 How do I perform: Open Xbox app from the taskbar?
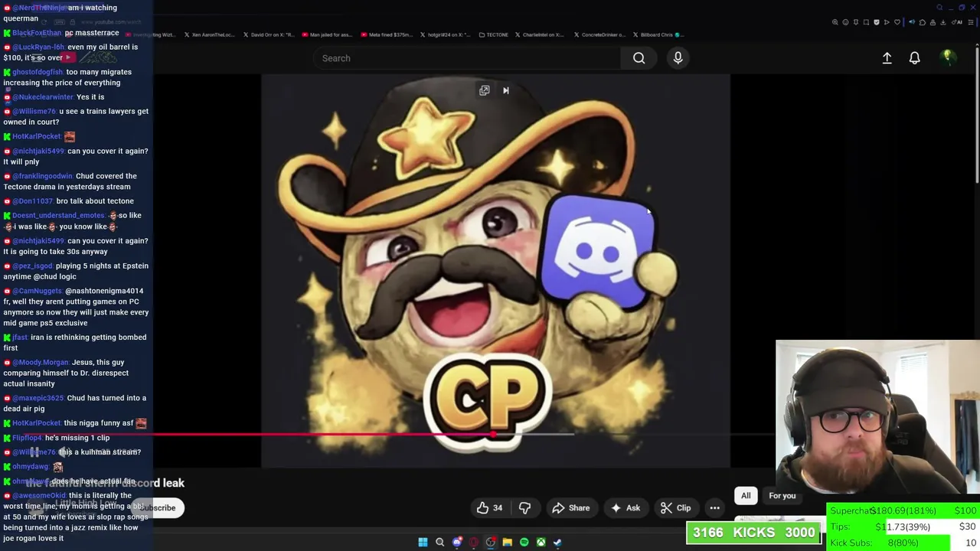tap(541, 542)
